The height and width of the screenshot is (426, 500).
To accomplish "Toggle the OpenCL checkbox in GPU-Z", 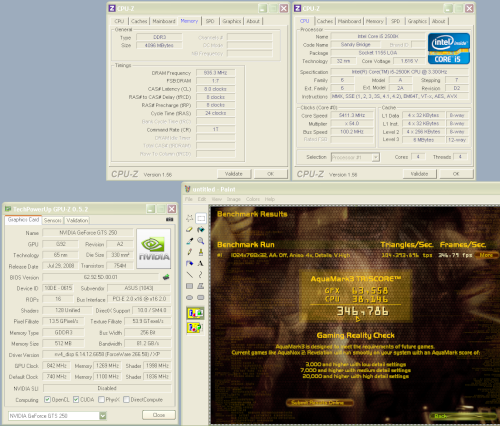I will (x=47, y=399).
